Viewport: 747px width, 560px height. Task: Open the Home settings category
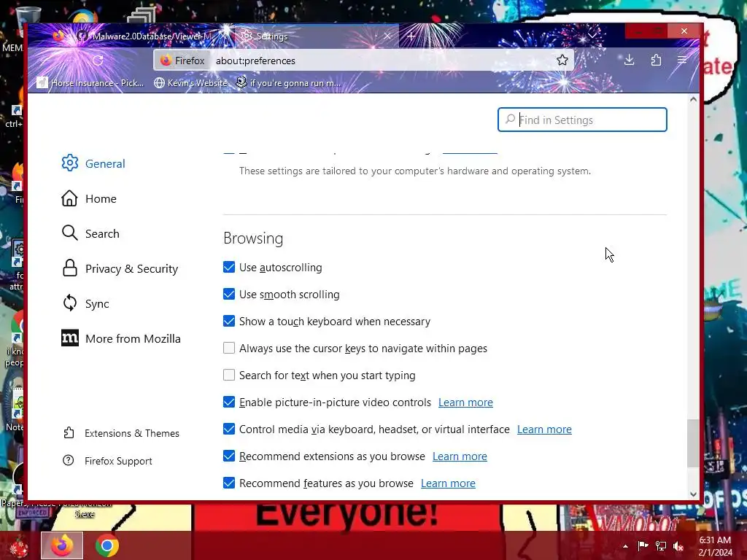click(89, 198)
